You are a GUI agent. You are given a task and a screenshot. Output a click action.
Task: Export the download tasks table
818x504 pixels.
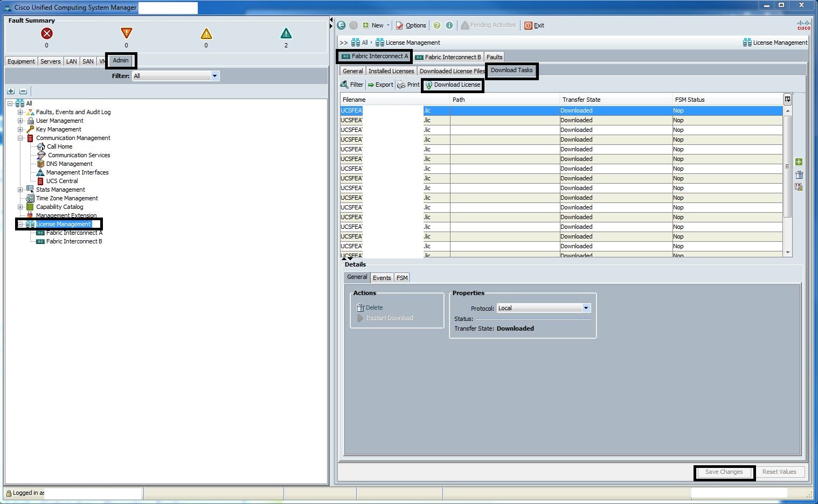pyautogui.click(x=380, y=85)
